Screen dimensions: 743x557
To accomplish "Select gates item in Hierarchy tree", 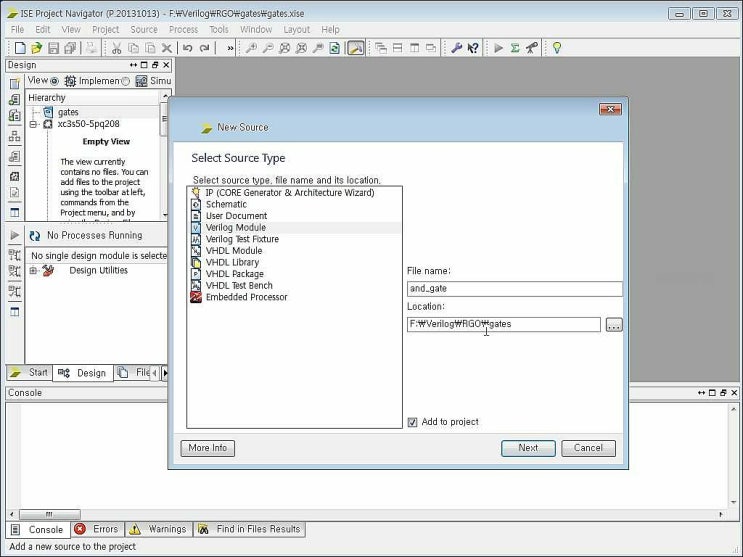I will click(68, 112).
